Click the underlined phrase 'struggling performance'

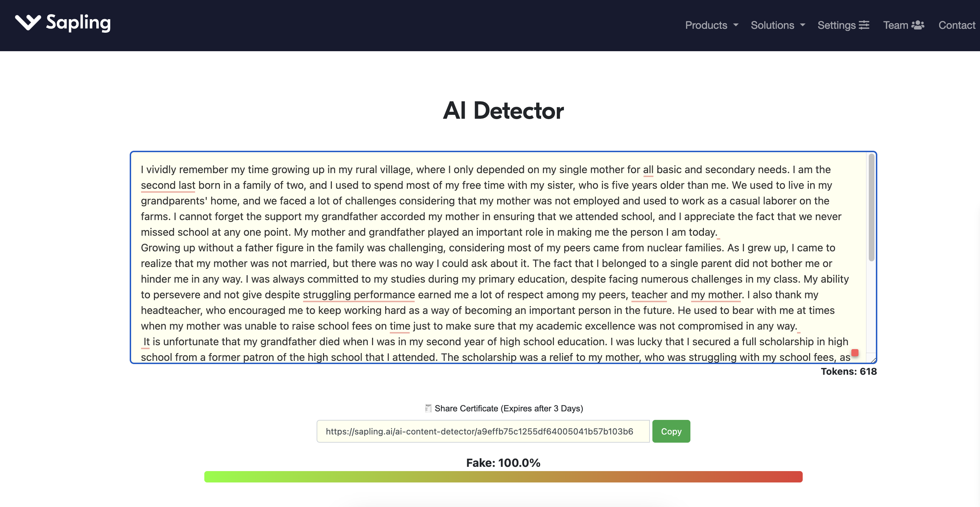(359, 295)
